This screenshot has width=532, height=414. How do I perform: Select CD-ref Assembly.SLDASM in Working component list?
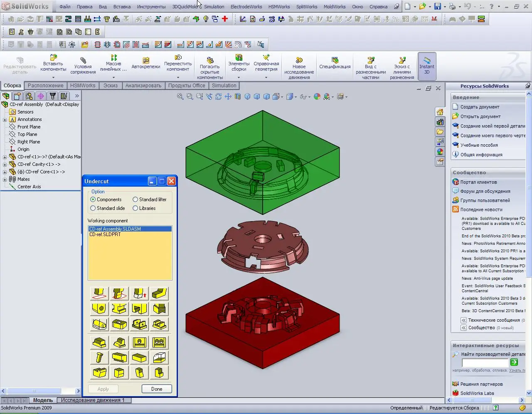130,229
